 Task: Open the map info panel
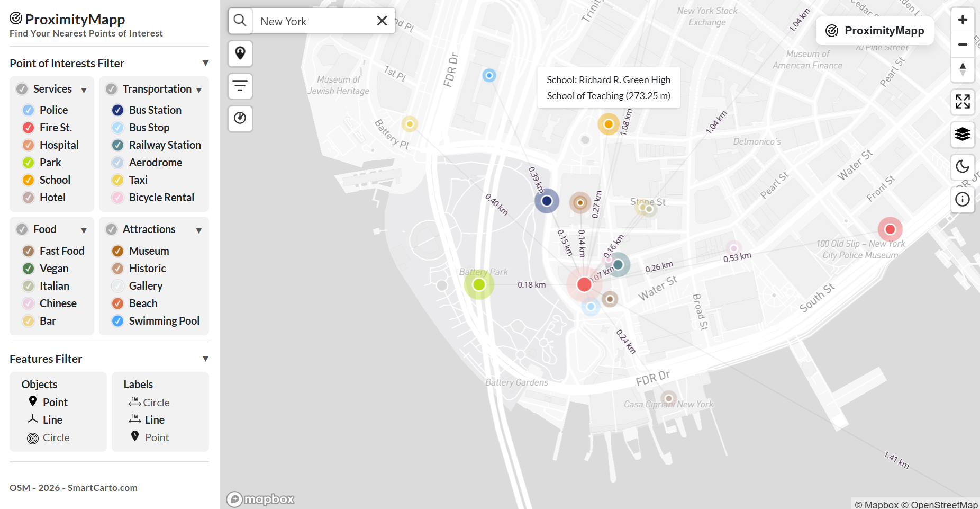point(963,200)
